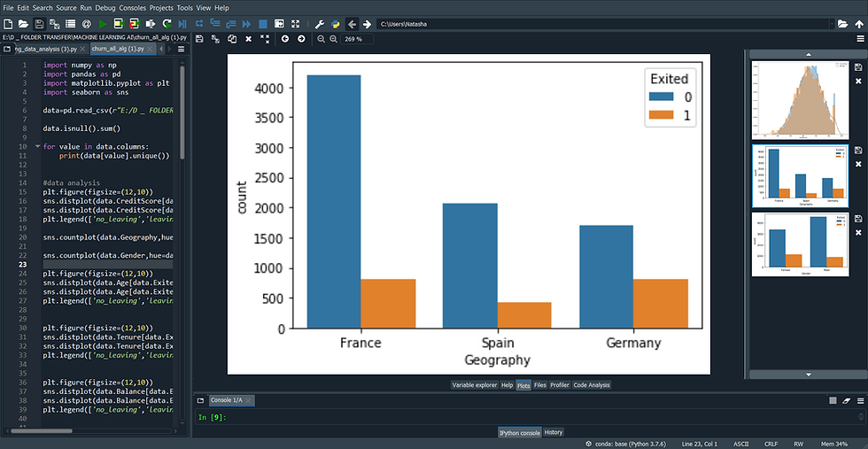Remove the current plot (X icon)
This screenshot has height=449, width=868.
click(x=249, y=39)
